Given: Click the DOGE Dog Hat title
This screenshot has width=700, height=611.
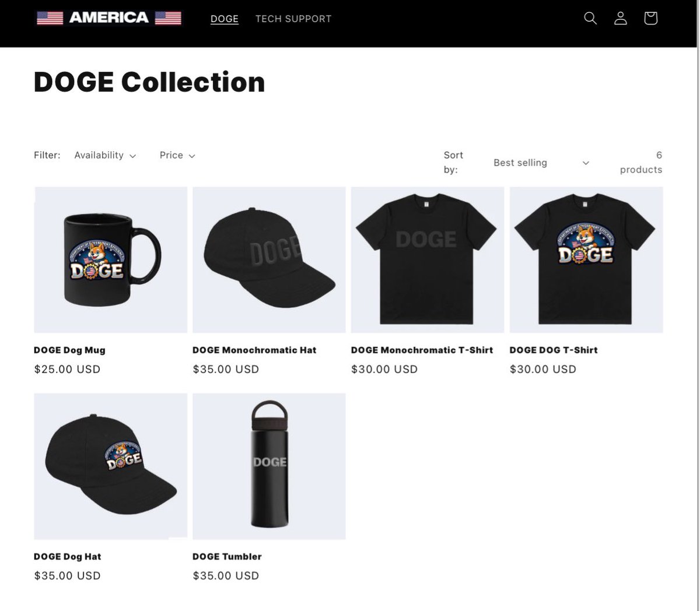Looking at the screenshot, I should [68, 557].
